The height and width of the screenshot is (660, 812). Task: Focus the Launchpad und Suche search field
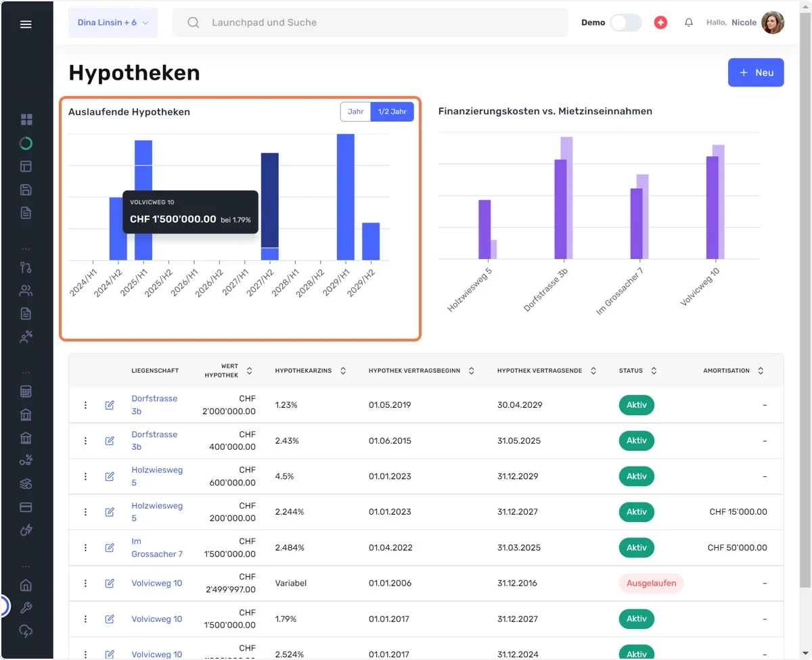click(370, 22)
